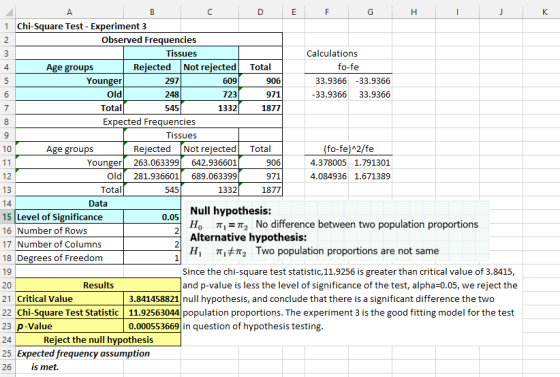560x377 pixels.
Task: Click the cell with 4.084936
Action: (326, 176)
